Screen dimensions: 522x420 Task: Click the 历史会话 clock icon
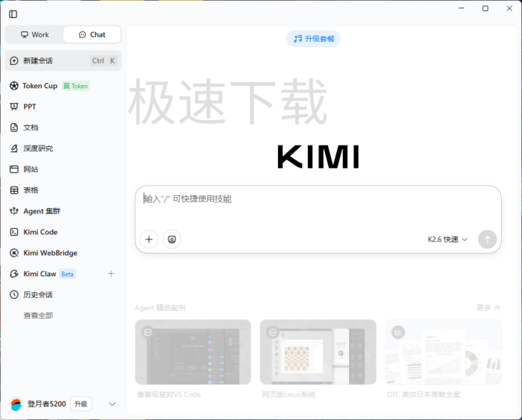coord(14,295)
